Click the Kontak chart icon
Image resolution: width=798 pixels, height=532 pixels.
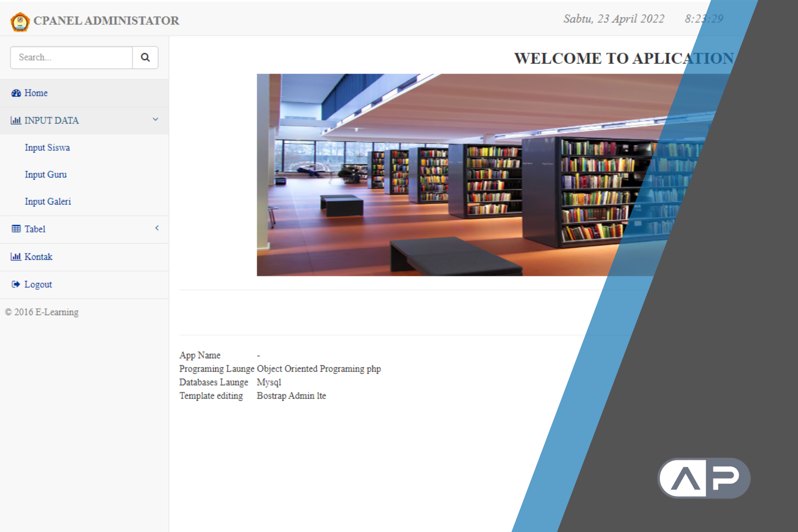pos(16,257)
